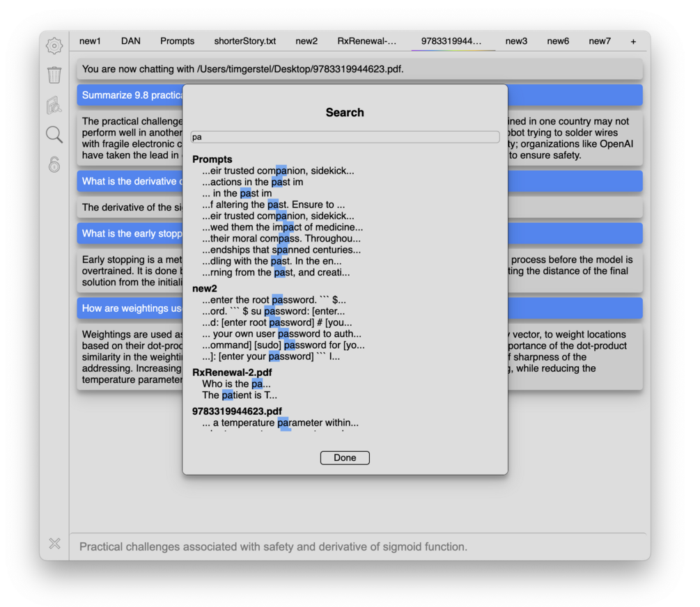This screenshot has height=607, width=700.
Task: Click the trash can delete icon
Action: click(54, 74)
